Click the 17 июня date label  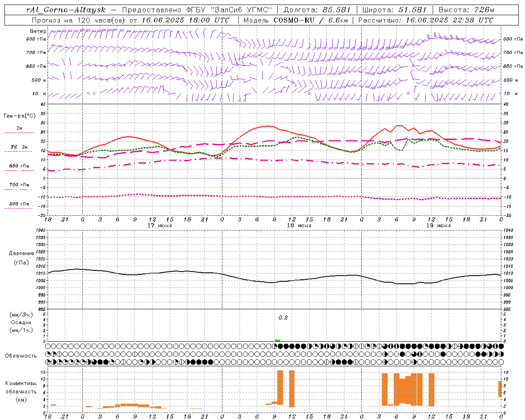pos(160,226)
